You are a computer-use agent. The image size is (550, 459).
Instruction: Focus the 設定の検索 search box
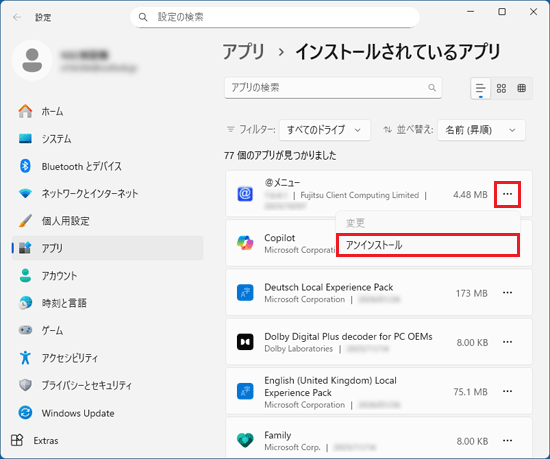coord(275,17)
